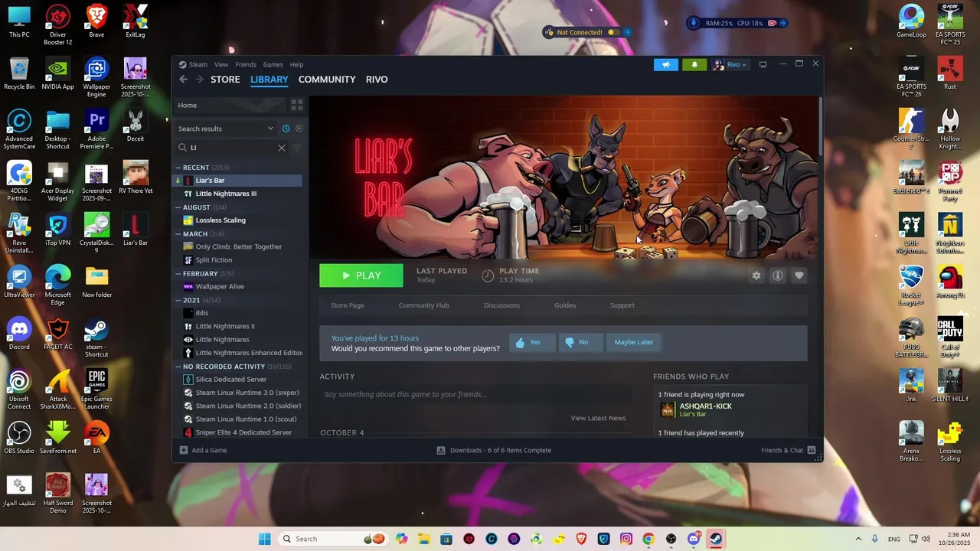This screenshot has width=980, height=551.
Task: Toggle the ready to play filter
Action: 299,129
